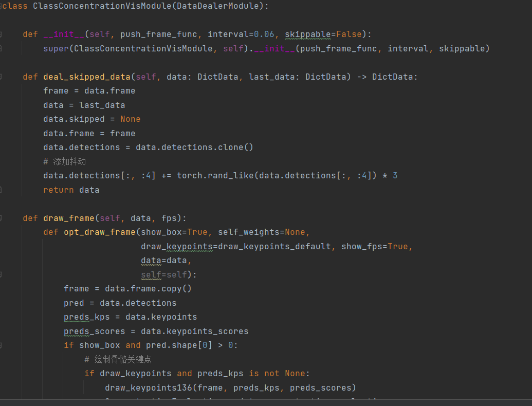Image resolution: width=532 pixels, height=406 pixels.
Task: Click the data=data parameter
Action: pyautogui.click(x=164, y=261)
